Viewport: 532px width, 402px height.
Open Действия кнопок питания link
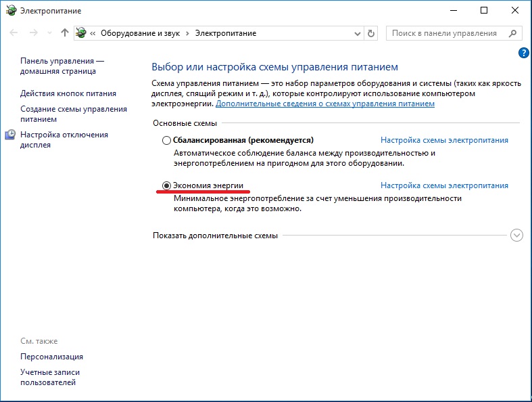pyautogui.click(x=68, y=93)
